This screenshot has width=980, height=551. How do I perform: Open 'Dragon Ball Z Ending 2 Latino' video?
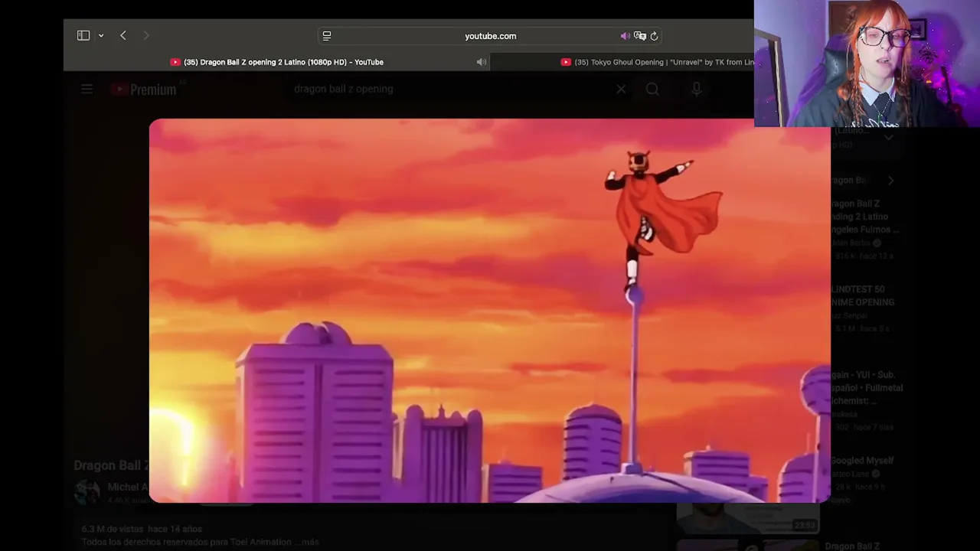click(864, 217)
